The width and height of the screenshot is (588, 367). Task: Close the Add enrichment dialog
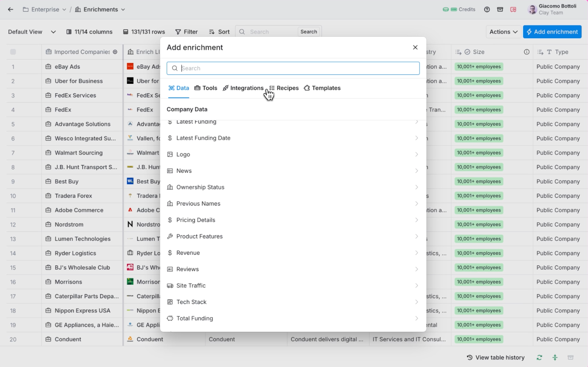[x=415, y=47]
